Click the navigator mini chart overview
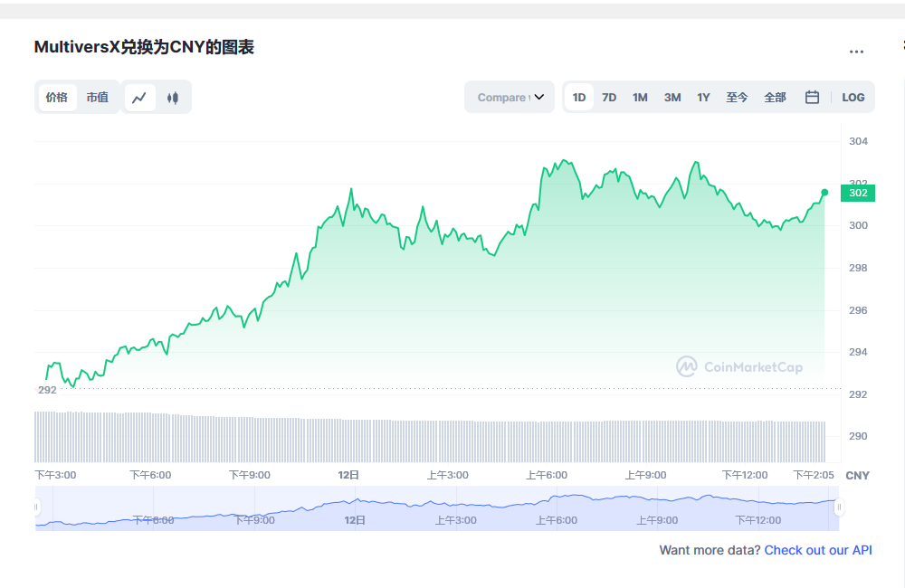Image resolution: width=905 pixels, height=588 pixels. (437, 508)
